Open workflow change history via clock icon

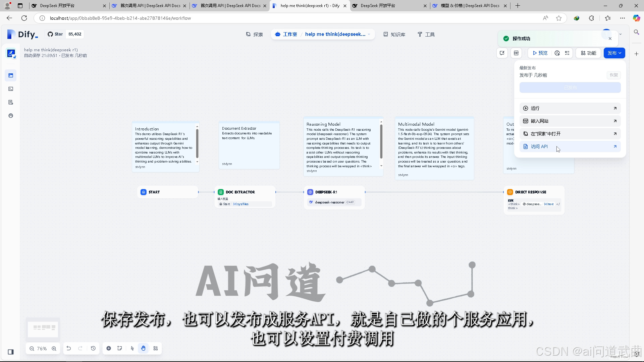(x=93, y=348)
